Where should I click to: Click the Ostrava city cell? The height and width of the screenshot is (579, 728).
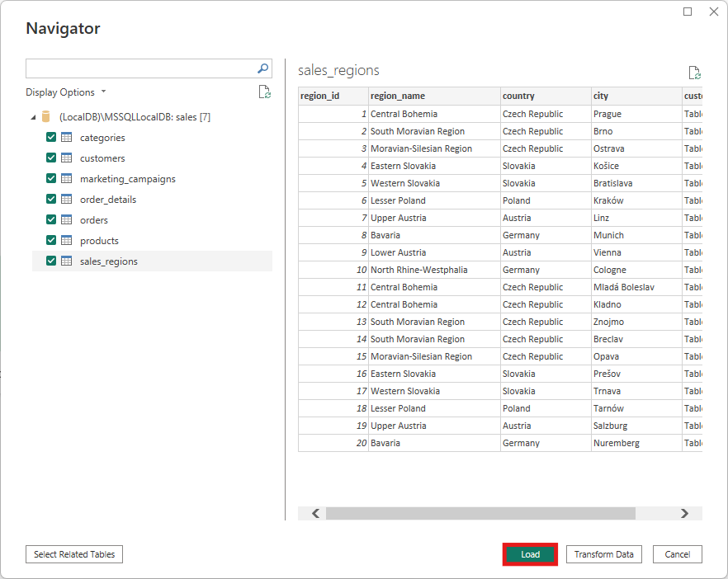636,148
